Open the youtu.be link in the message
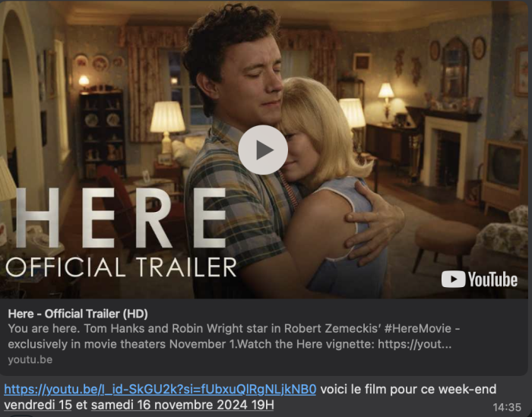This screenshot has height=417, width=532. tap(160, 389)
